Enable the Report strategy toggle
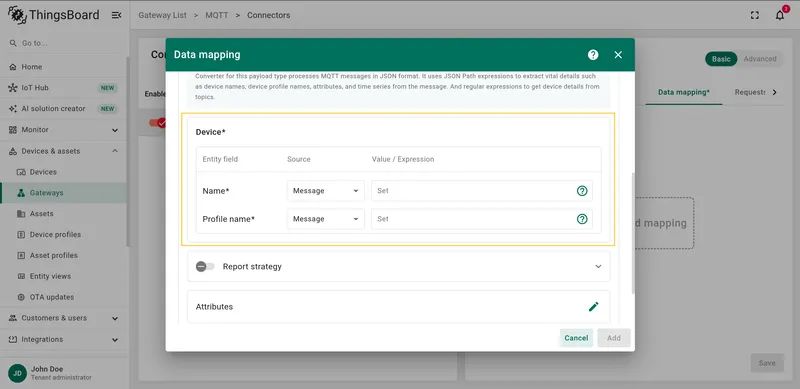Viewport: 800px width, 389px height. (205, 266)
